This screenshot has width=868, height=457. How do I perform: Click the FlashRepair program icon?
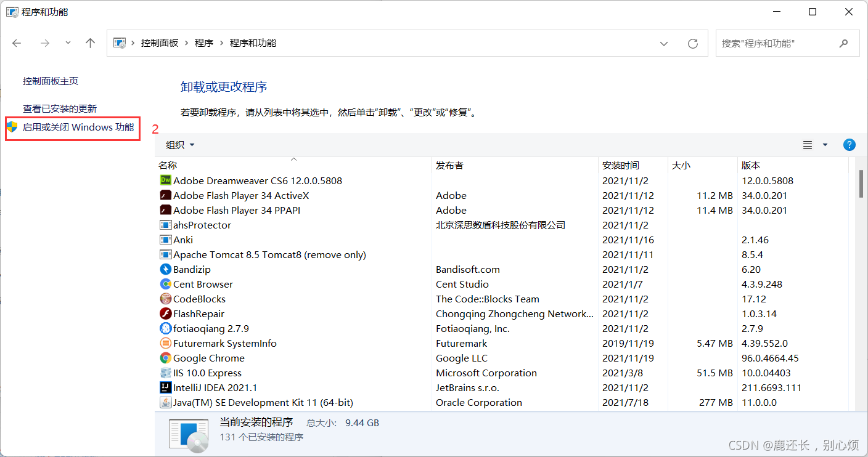click(x=165, y=313)
